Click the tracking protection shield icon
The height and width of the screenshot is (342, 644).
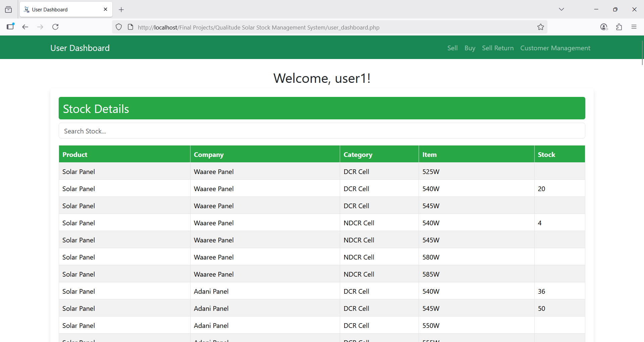119,27
